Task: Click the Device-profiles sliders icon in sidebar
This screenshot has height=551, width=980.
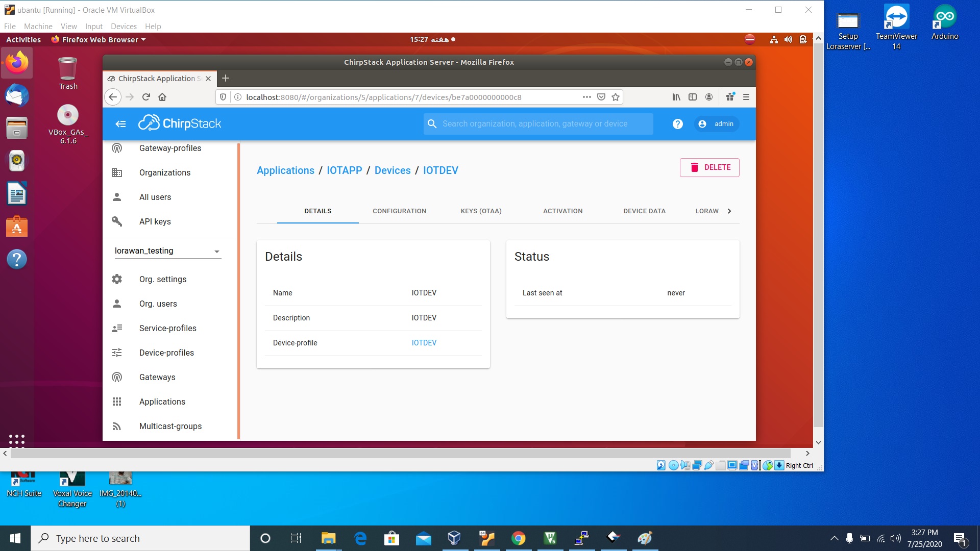Action: click(117, 353)
